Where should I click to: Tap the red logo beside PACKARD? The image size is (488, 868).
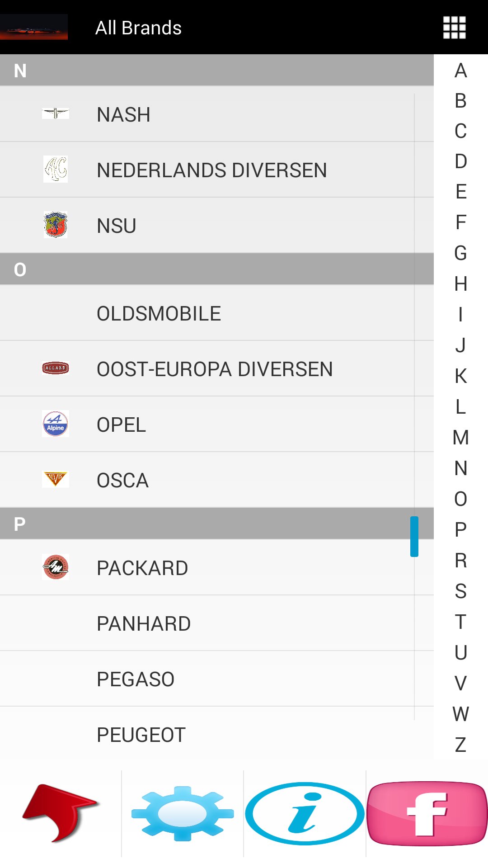(x=56, y=567)
